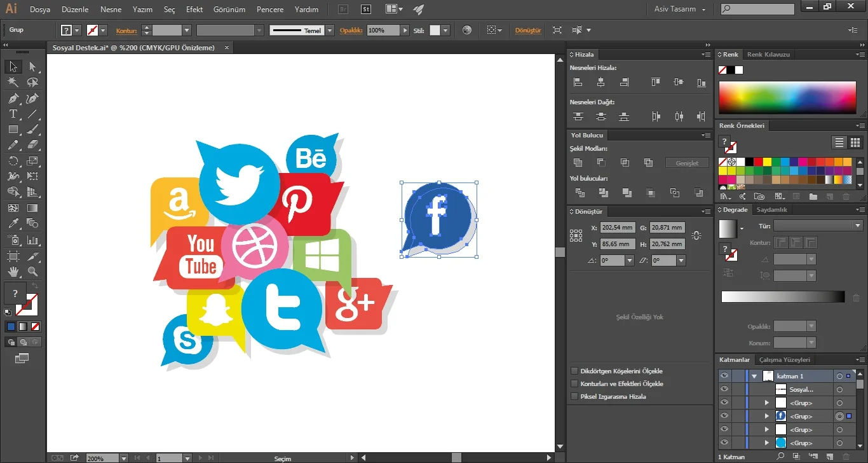868x463 pixels.
Task: Click the Genişlet button in Yol Bulucu
Action: [x=687, y=163]
